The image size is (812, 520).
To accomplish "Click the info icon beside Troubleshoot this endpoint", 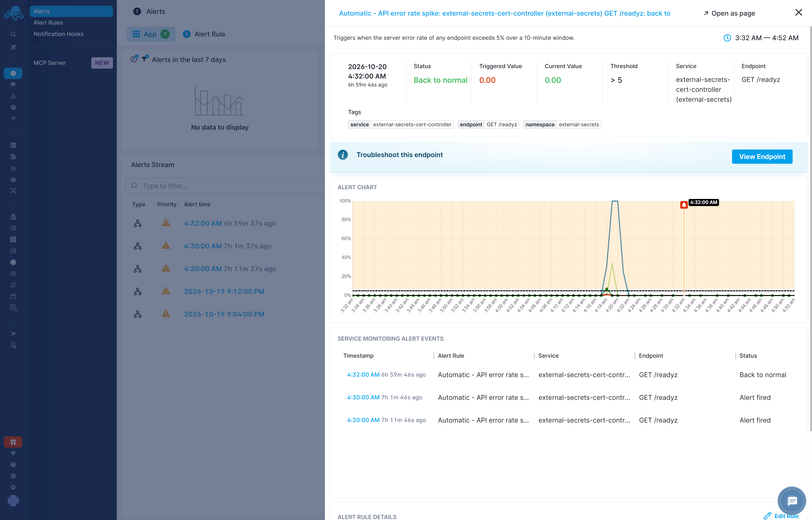I will (343, 155).
